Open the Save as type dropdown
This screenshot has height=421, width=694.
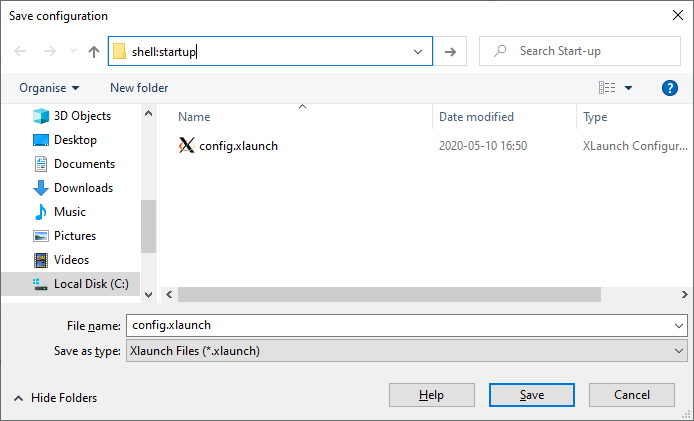point(407,351)
